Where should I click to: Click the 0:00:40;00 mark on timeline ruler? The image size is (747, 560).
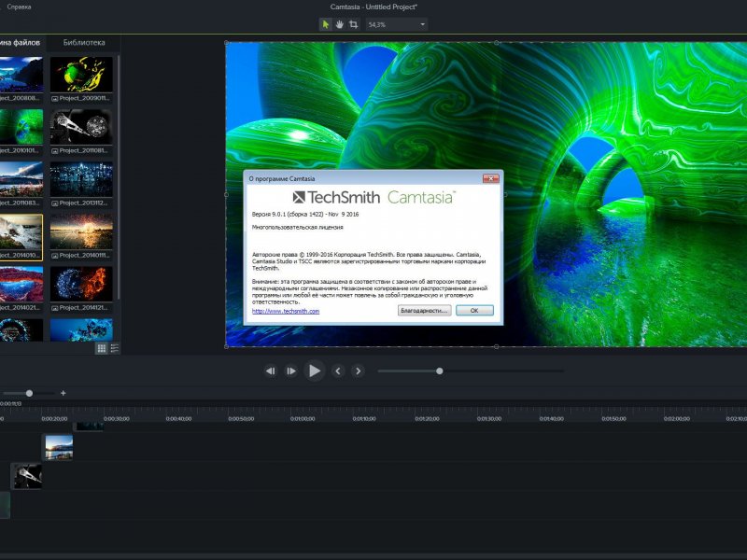pyautogui.click(x=178, y=419)
